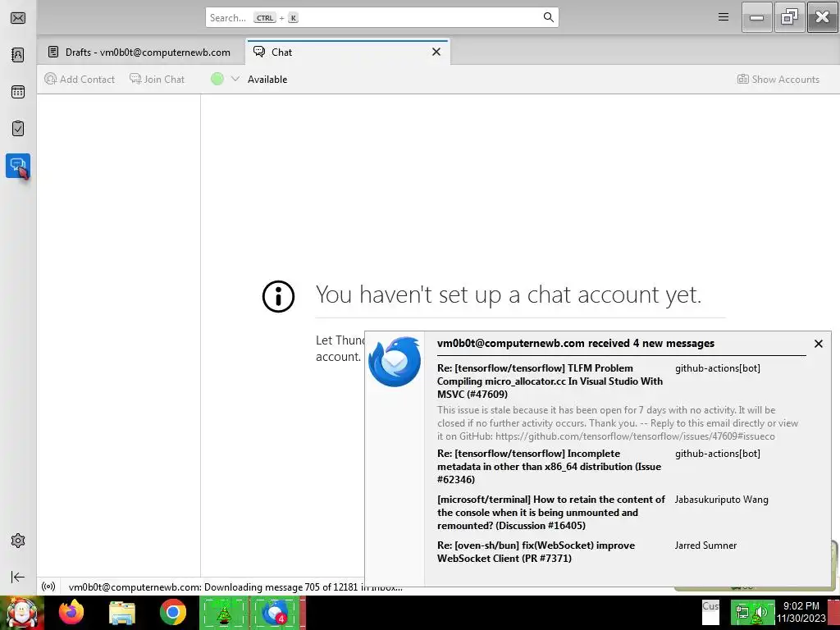Click Add Contact in chat toolbar
Viewport: 840px width, 630px height.
pos(80,80)
